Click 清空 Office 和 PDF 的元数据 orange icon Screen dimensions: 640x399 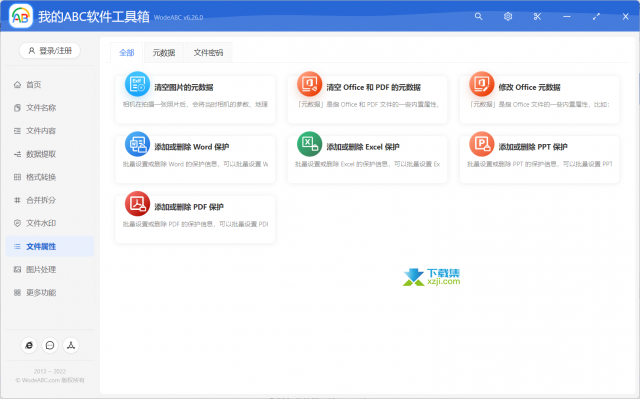pyautogui.click(x=309, y=84)
